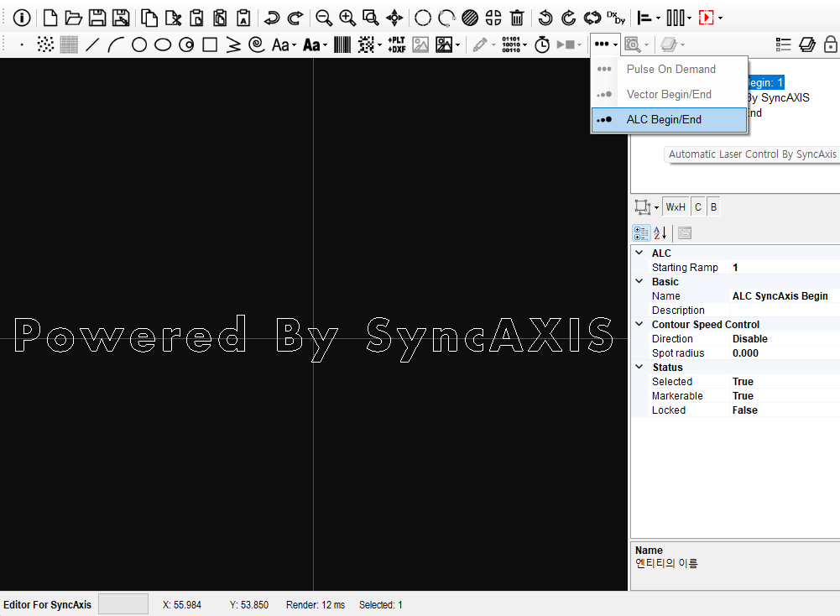Create a new document
840x616 pixels.
pyautogui.click(x=50, y=18)
